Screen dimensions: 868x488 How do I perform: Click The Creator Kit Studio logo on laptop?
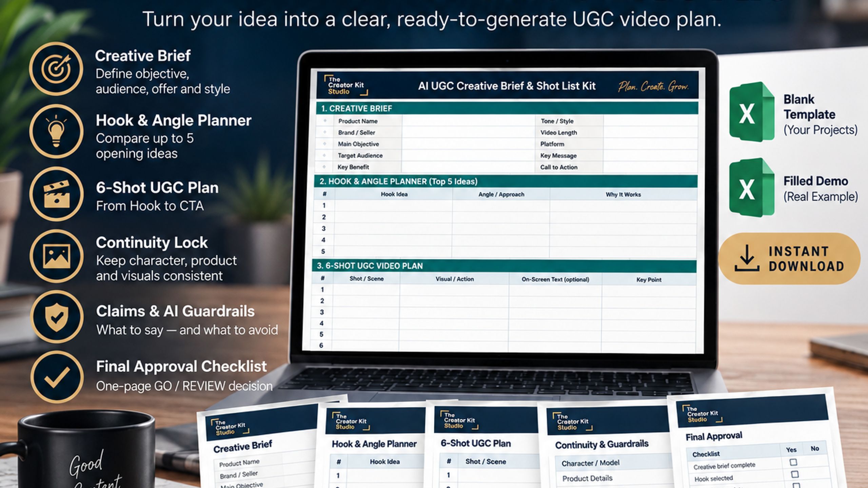click(x=346, y=85)
